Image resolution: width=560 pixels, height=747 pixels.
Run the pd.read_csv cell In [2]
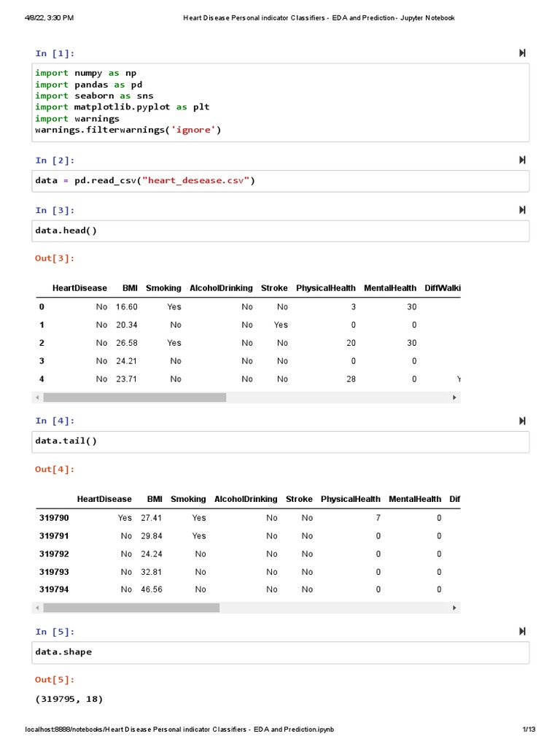tap(522, 160)
